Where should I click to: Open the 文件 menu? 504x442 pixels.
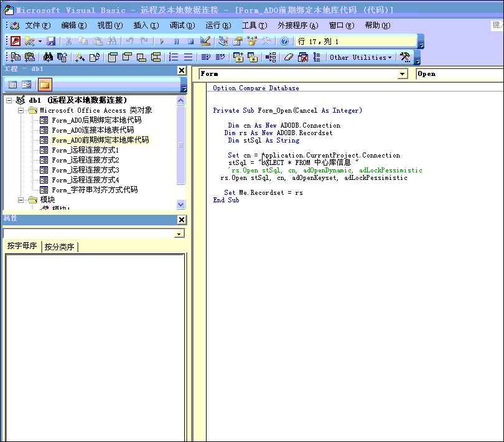[x=38, y=26]
